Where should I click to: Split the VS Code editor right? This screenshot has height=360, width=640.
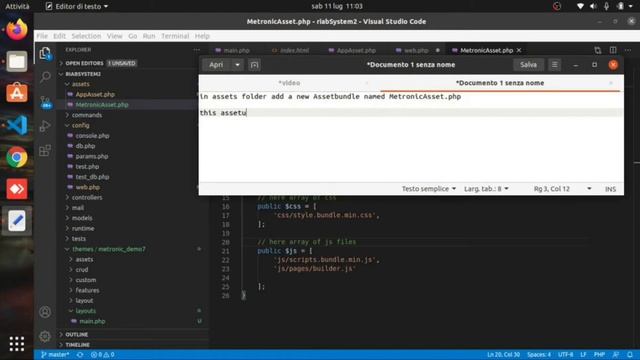[x=613, y=50]
